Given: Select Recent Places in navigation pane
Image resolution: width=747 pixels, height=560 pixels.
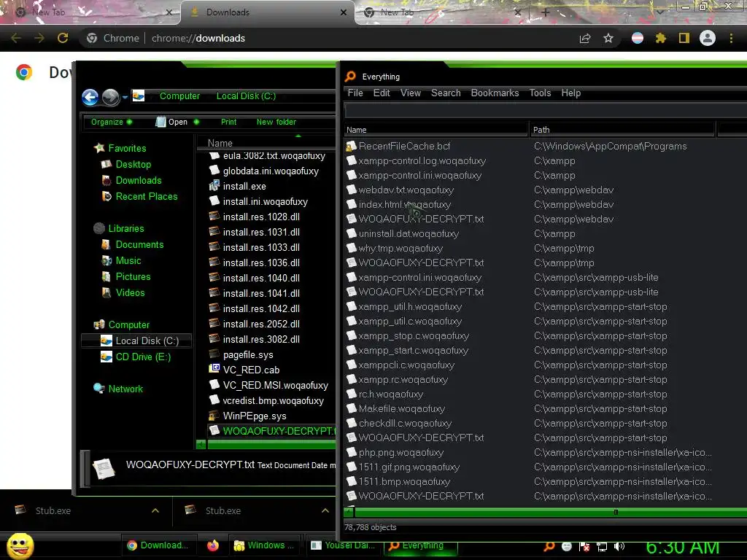Looking at the screenshot, I should click(139, 197).
